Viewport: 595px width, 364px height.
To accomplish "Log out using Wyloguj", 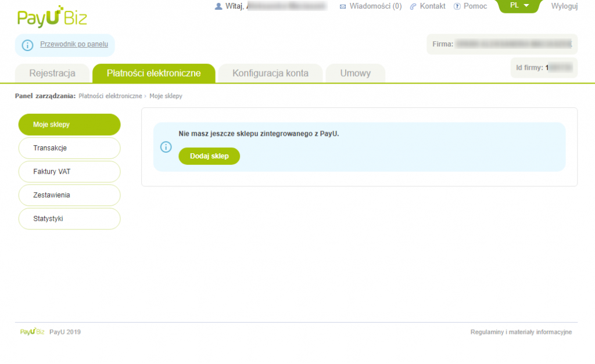I will tap(564, 6).
